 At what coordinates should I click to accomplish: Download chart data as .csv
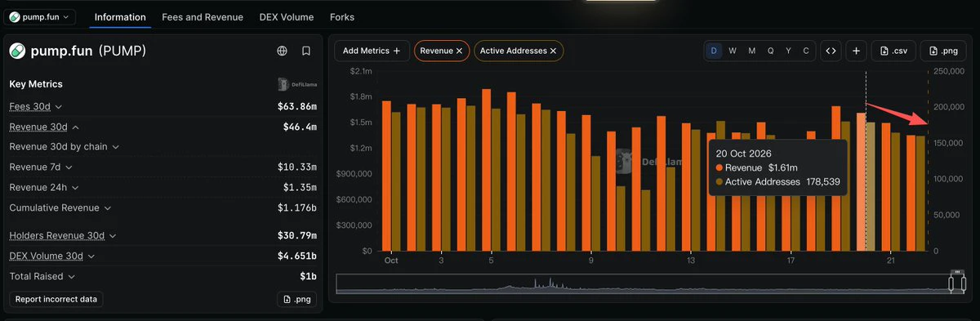(893, 51)
